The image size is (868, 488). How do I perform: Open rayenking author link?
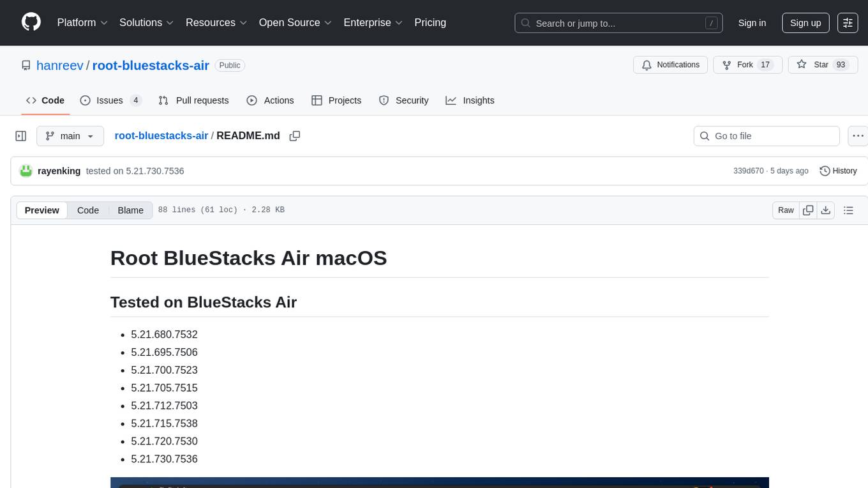pyautogui.click(x=59, y=171)
